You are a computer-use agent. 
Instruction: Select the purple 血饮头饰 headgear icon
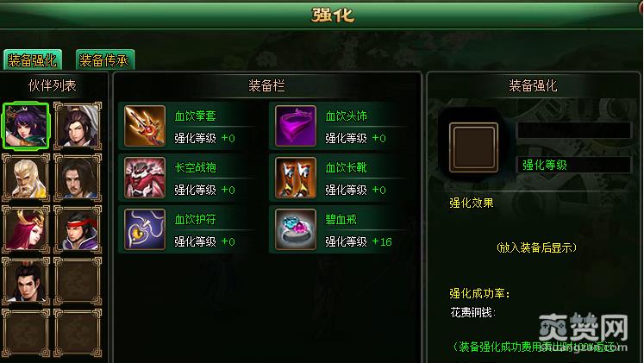coord(296,126)
